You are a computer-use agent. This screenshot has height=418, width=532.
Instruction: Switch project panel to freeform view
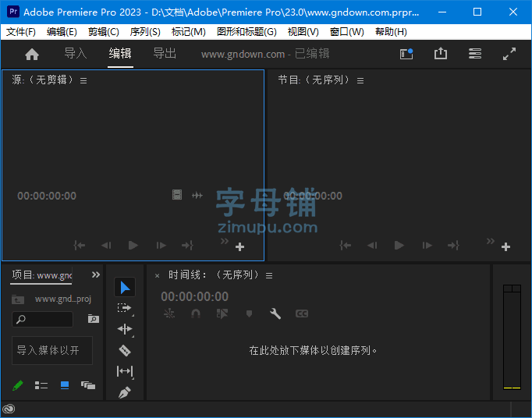(x=88, y=385)
